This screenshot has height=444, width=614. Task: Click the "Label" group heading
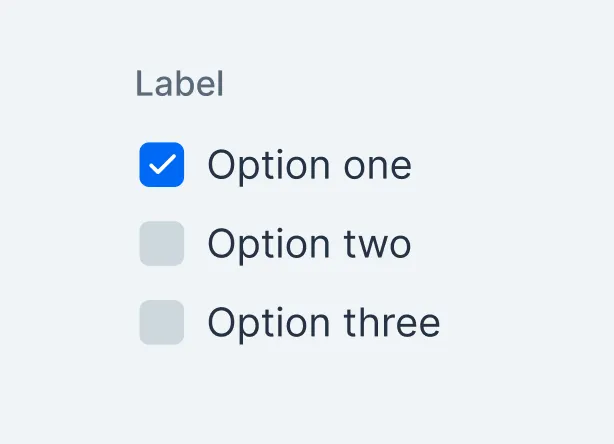pos(180,85)
